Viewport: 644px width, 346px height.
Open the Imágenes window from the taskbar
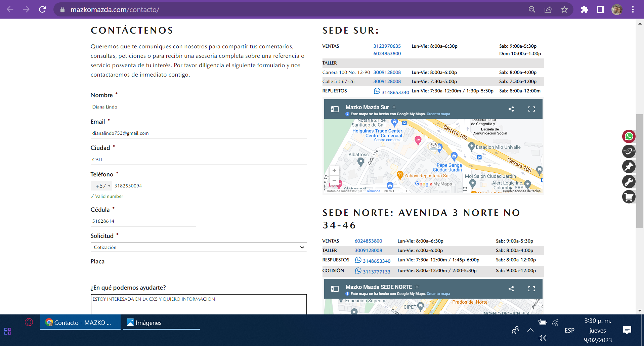162,322
